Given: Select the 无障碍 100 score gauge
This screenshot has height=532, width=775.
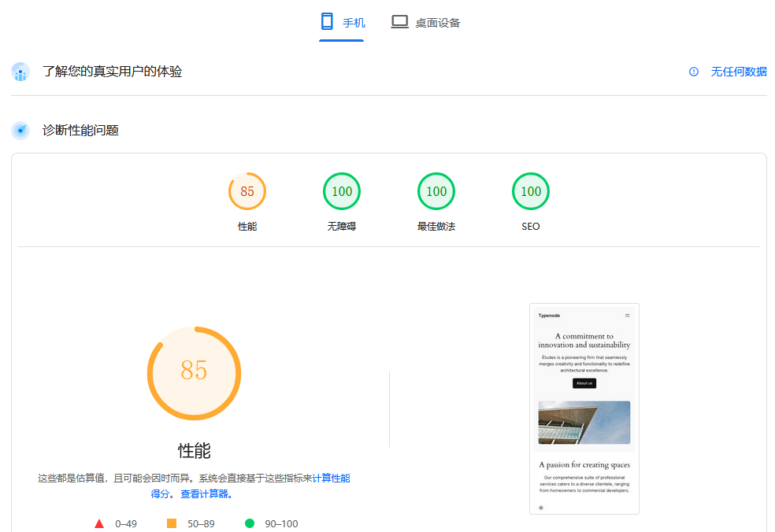Looking at the screenshot, I should point(342,191).
